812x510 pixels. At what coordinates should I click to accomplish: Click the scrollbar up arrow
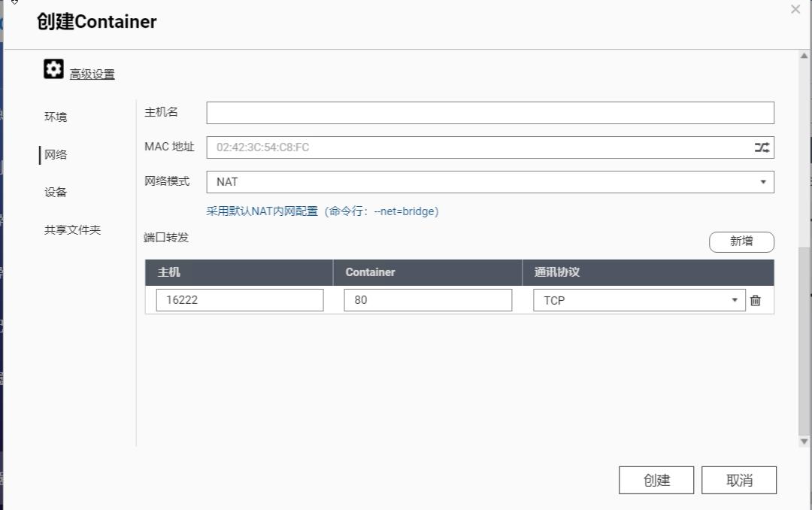804,54
